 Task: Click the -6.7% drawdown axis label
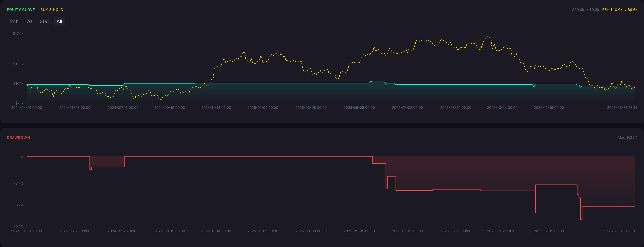19,205
